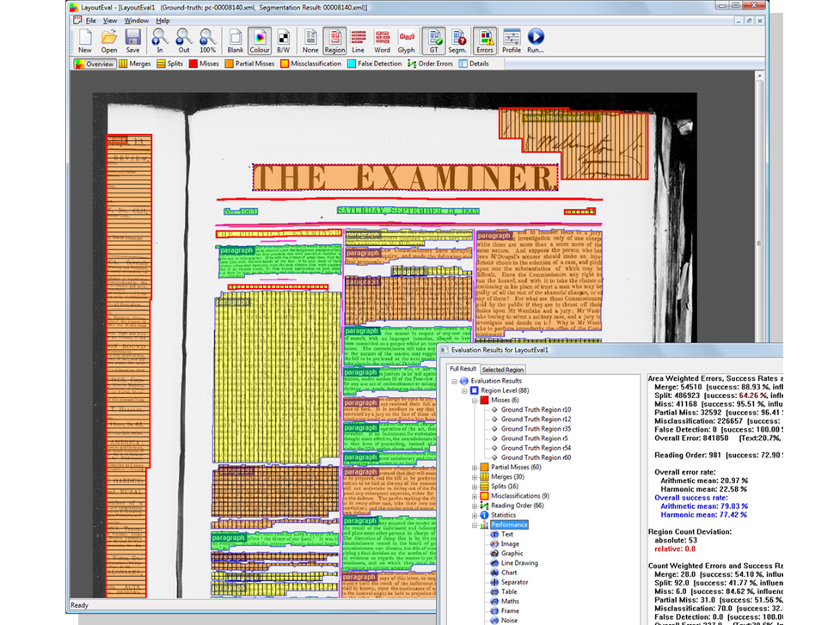Select the Line level icon

coord(358,41)
